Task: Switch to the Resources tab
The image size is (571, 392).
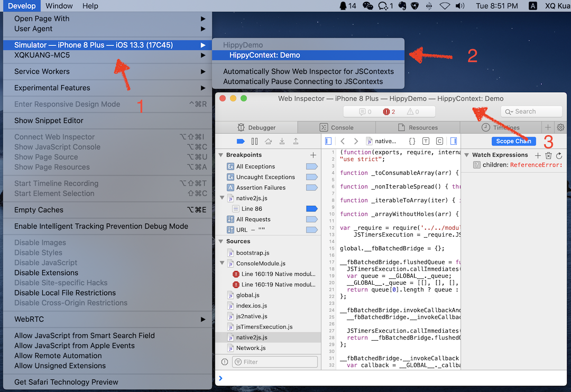Action: click(x=418, y=127)
